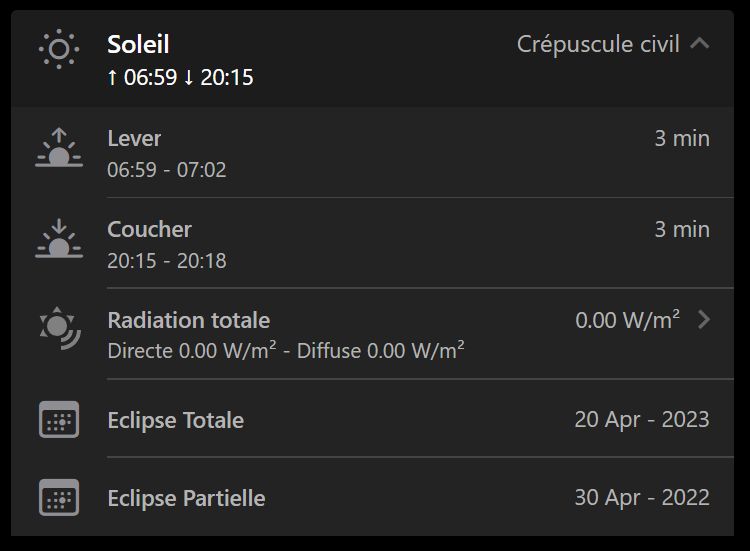
Task: Click the 30 Apr - 2022 date
Action: (642, 498)
